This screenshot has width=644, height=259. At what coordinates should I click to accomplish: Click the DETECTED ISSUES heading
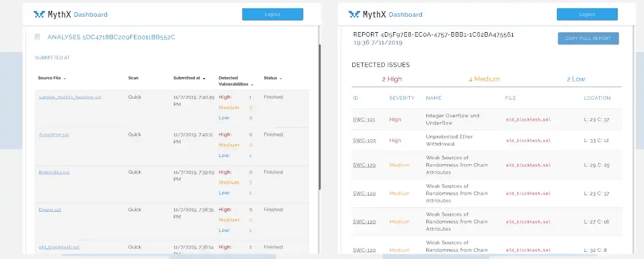point(381,64)
